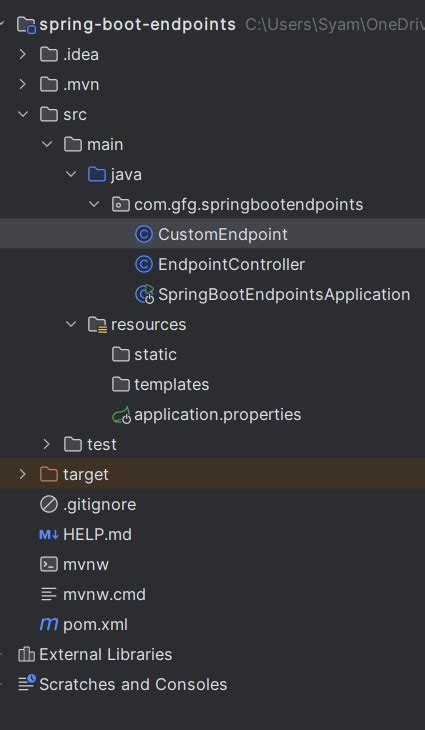Click the package icon for com.gfg.springbootendpoints
The height and width of the screenshot is (730, 425).
click(121, 204)
